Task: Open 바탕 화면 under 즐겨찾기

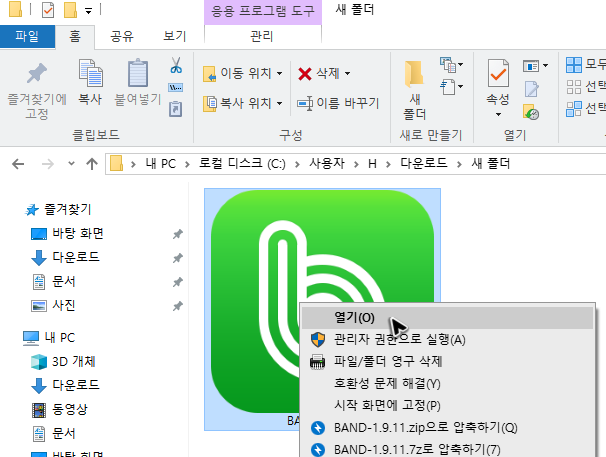Action: point(77,234)
